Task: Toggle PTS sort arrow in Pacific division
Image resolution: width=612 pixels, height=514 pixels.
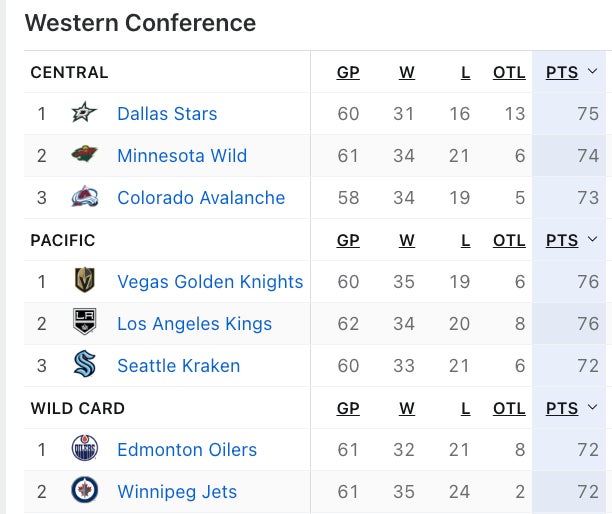Action: click(x=592, y=240)
